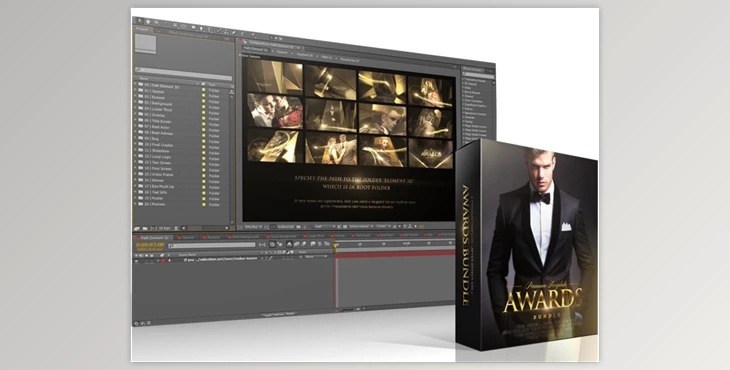This screenshot has height=370, width=730.
Task: Click the trash delete icon in Project panel
Action: pyautogui.click(x=176, y=228)
